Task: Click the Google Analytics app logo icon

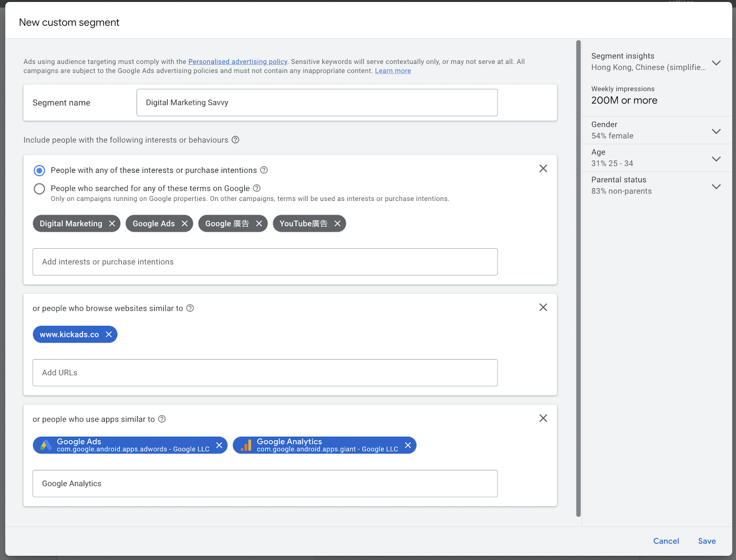Action: pyautogui.click(x=246, y=445)
